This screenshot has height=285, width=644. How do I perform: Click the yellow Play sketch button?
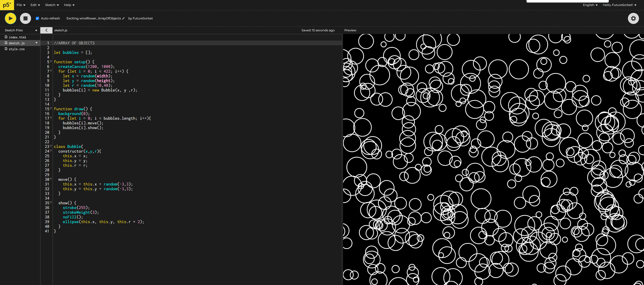click(x=11, y=18)
